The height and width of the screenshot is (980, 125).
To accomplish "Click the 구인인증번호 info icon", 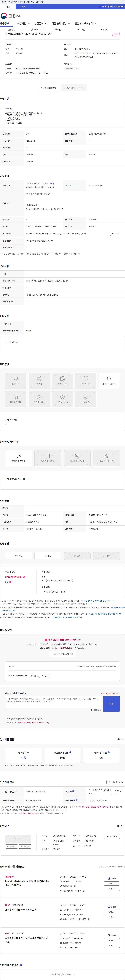I will 76,800.
